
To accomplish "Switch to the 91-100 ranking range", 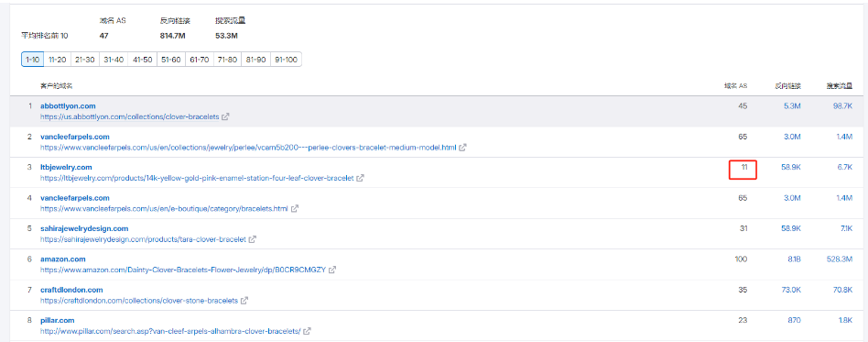I will (x=286, y=60).
